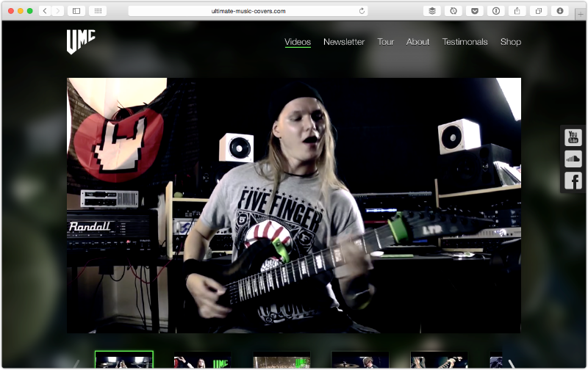Select the fifth thumbnail with guitar
Image resolution: width=588 pixels, height=370 pixels.
pos(439,360)
